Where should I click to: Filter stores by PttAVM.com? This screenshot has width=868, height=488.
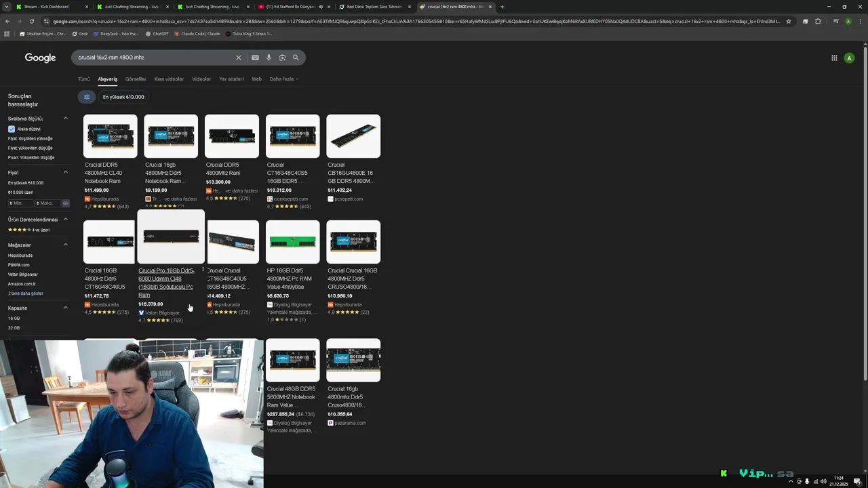pyautogui.click(x=18, y=265)
